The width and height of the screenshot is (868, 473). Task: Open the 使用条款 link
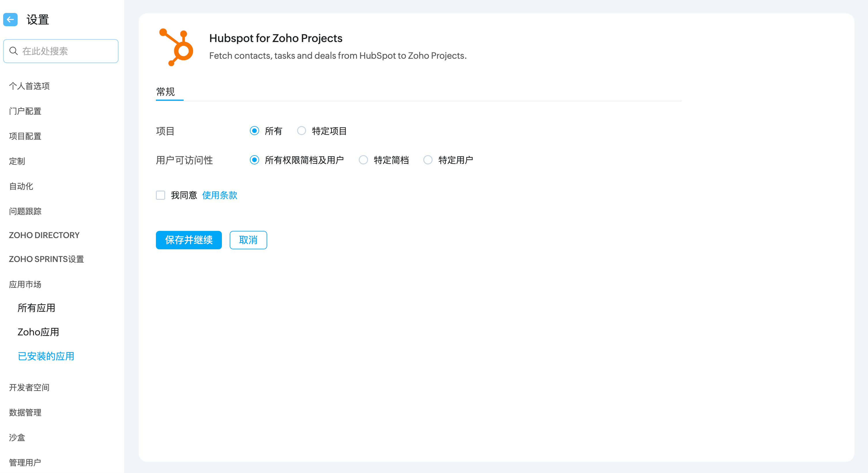[x=220, y=195]
